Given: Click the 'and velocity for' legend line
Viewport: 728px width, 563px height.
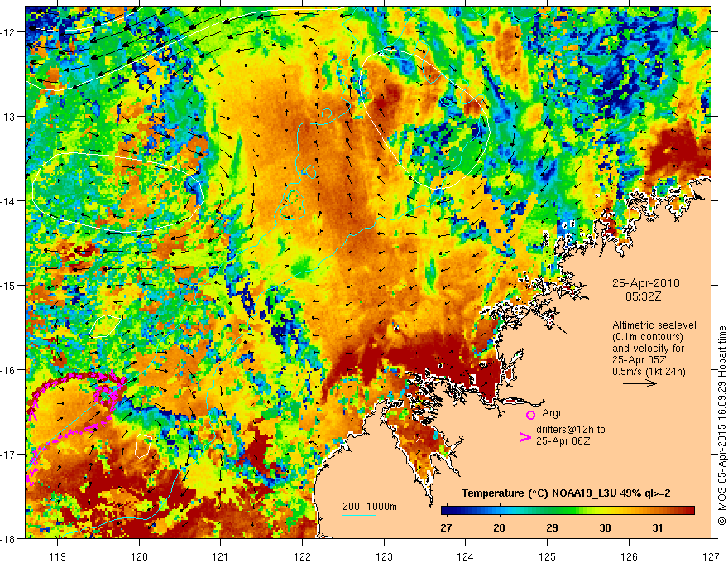Looking at the screenshot, I should click(648, 349).
